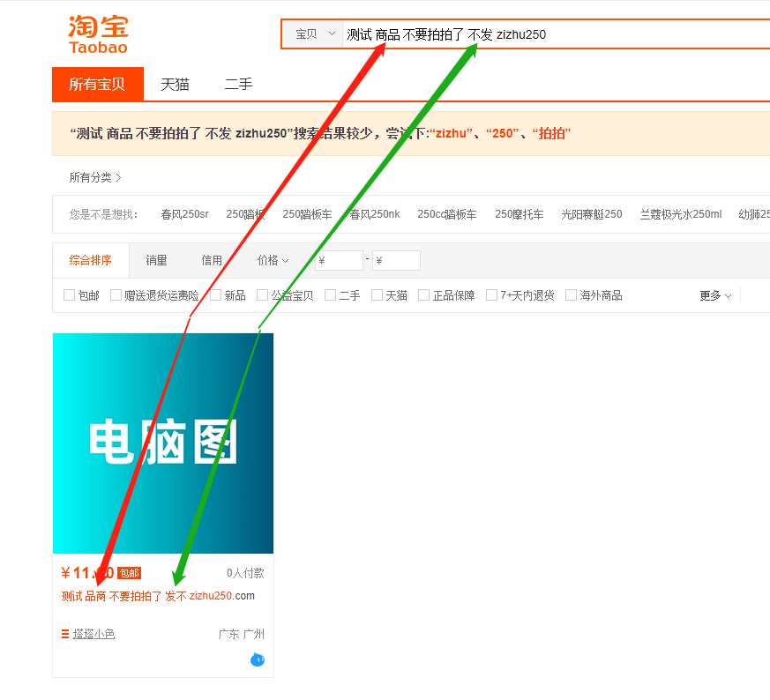This screenshot has height=700, width=770.
Task: Tick the 正品保障 checkbox
Action: click(424, 295)
